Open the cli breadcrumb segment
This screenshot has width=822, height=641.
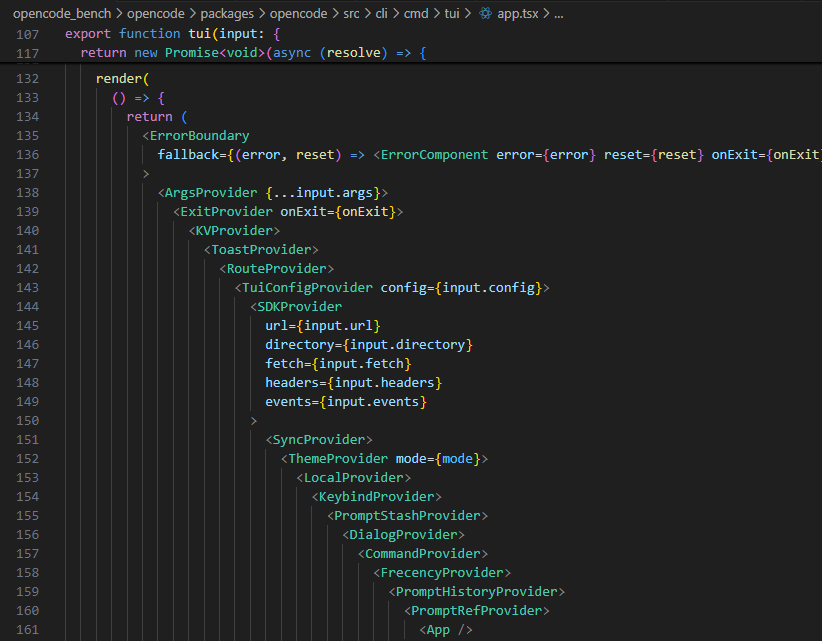pyautogui.click(x=381, y=14)
